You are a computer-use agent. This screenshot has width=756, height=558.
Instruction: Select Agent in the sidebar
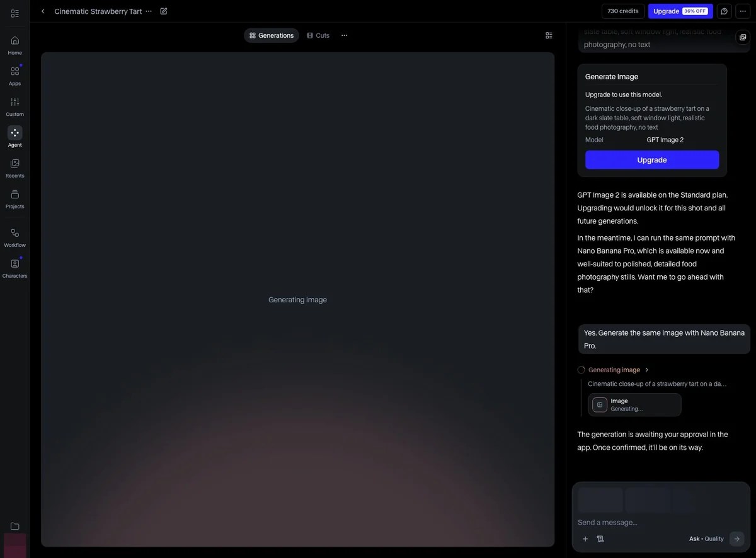pyautogui.click(x=14, y=137)
